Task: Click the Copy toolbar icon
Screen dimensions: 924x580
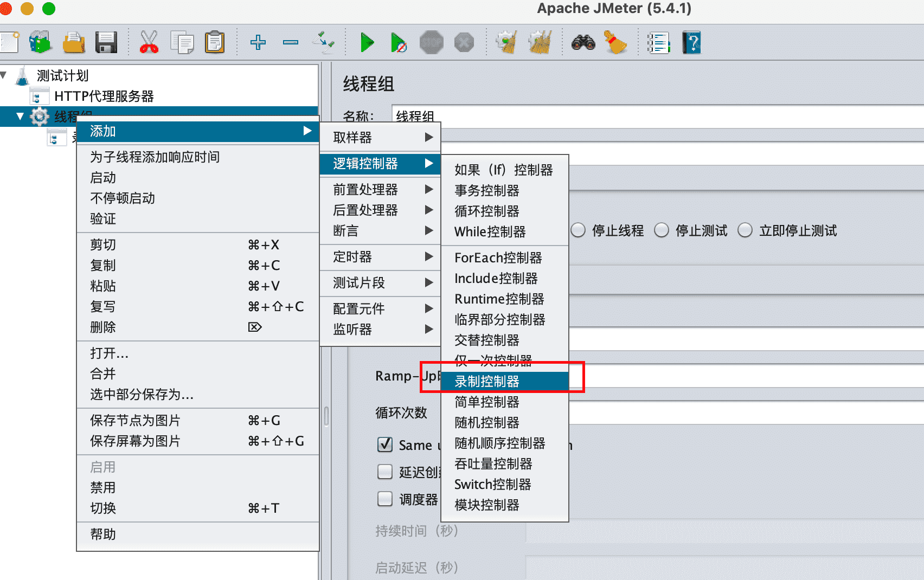Action: tap(182, 42)
